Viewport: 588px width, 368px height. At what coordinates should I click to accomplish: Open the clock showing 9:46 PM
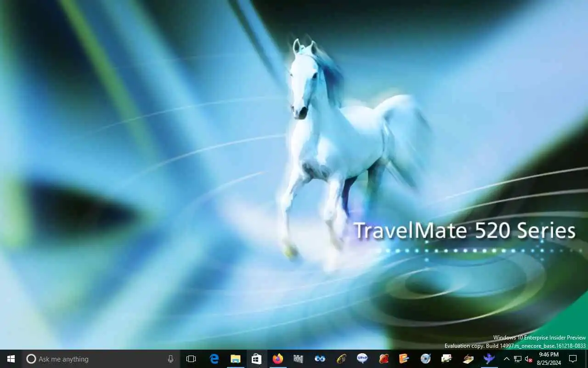coord(548,359)
